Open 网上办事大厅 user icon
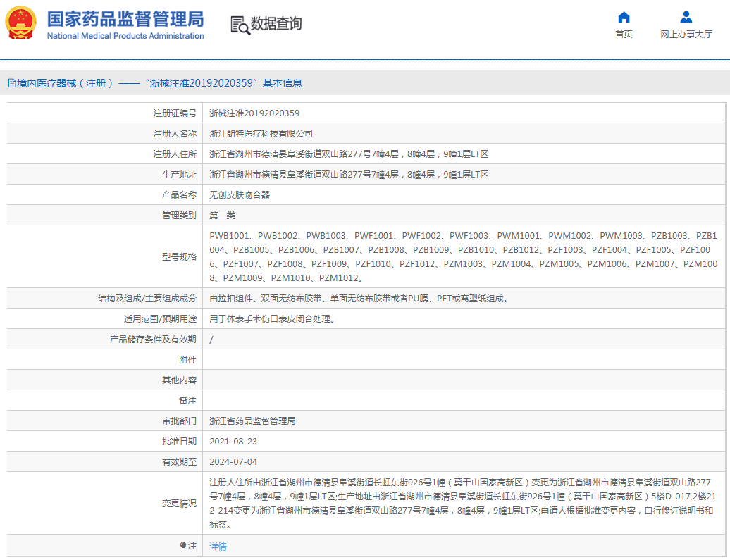The height and width of the screenshot is (560, 730). coord(686,17)
